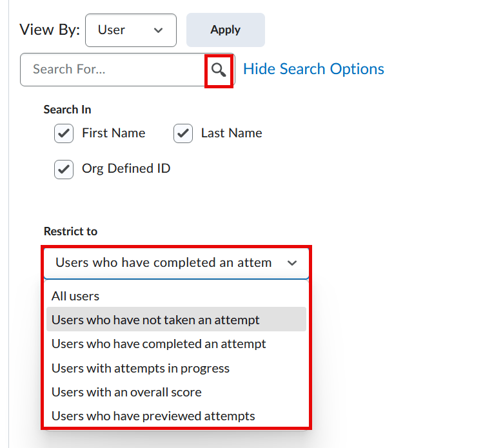The image size is (483, 448).
Task: Click the Org Defined ID label text
Action: click(x=126, y=169)
